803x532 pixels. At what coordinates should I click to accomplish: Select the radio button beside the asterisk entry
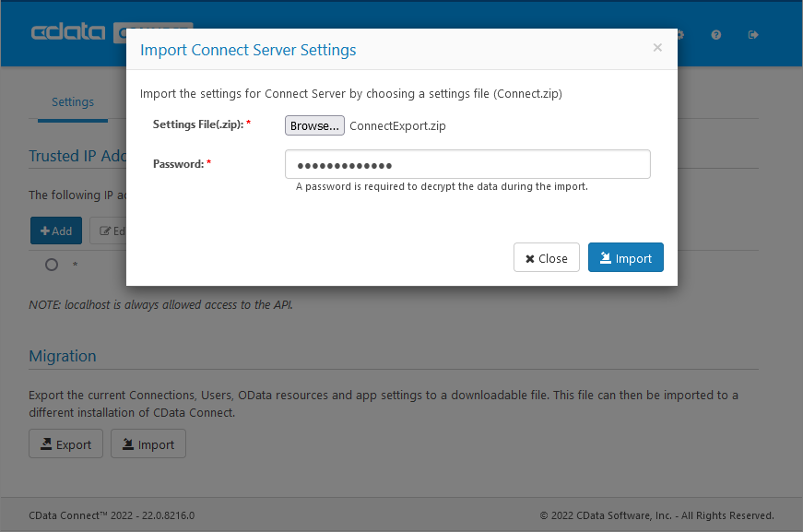pyautogui.click(x=51, y=265)
